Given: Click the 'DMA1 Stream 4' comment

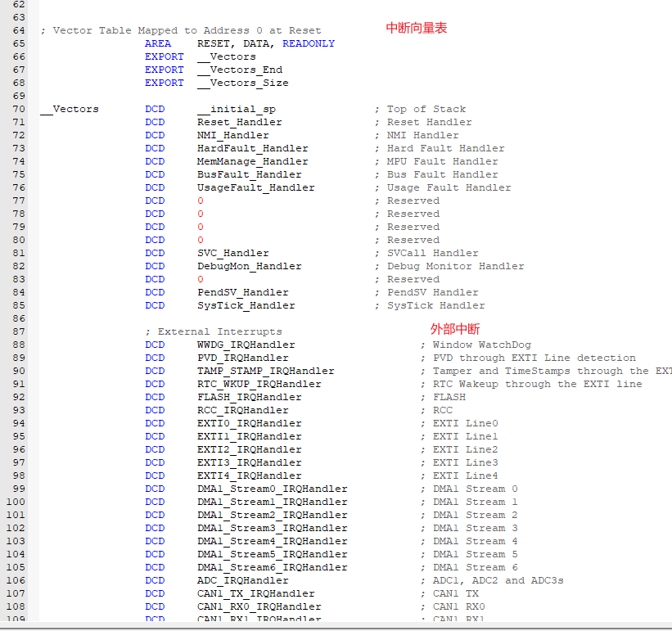Looking at the screenshot, I should point(476,541).
